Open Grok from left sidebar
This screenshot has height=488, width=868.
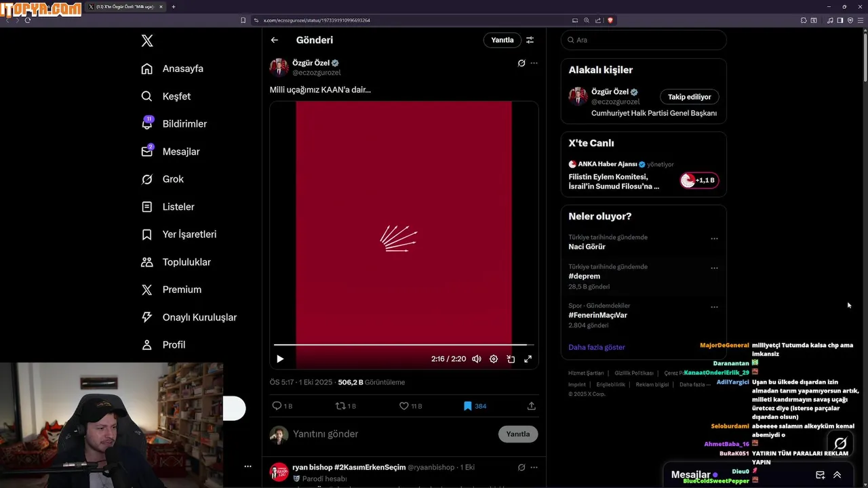click(x=162, y=179)
